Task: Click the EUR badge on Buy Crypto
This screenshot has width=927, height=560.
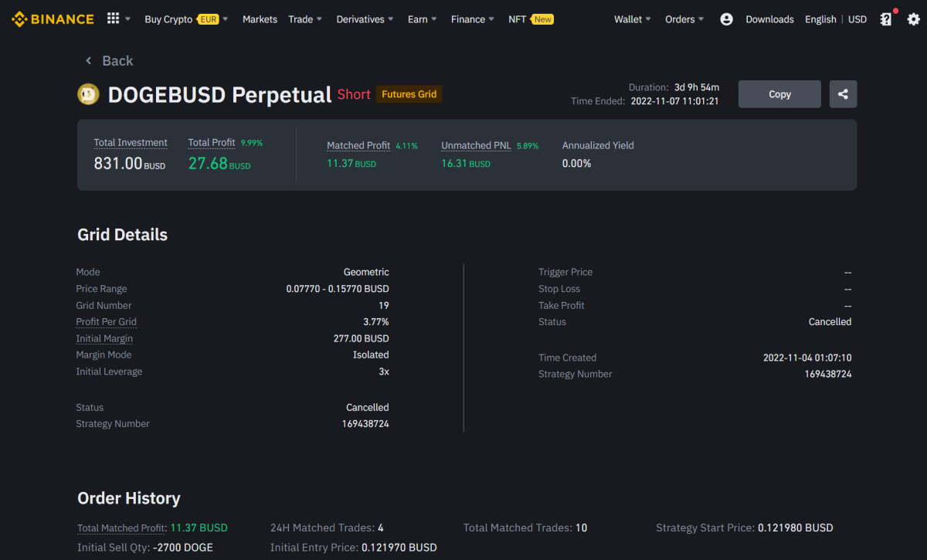Action: (209, 19)
